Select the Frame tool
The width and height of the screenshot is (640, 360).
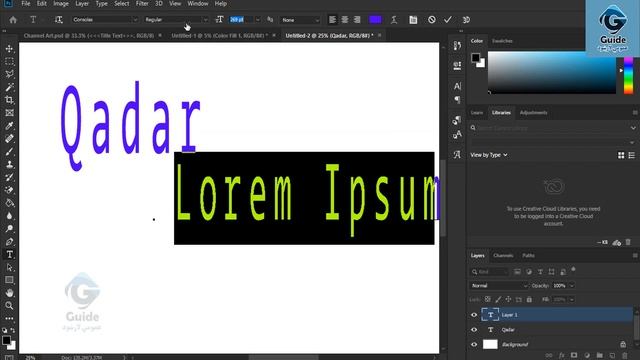tap(9, 113)
